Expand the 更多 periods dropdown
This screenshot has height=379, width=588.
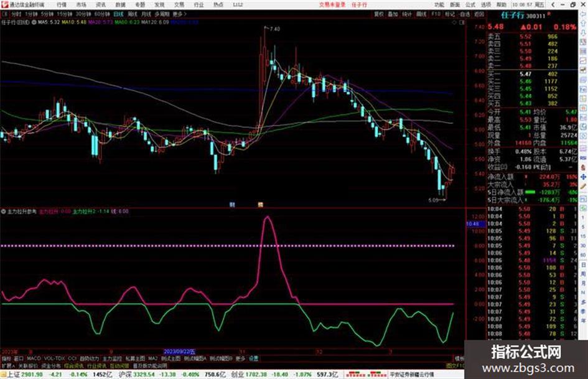179,14
